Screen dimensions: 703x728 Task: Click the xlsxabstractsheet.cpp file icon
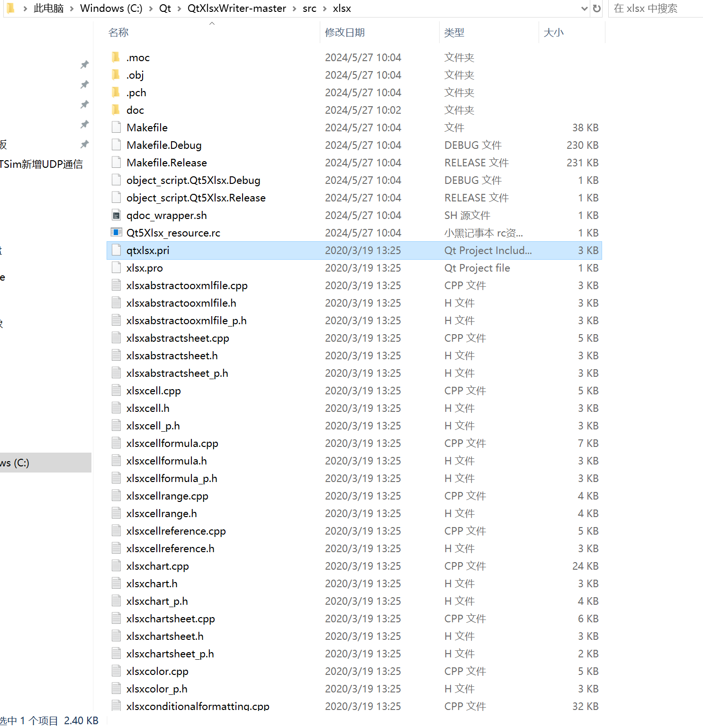click(116, 338)
